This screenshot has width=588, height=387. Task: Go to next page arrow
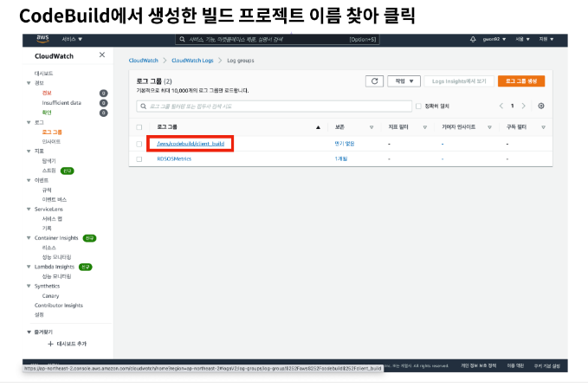pyautogui.click(x=524, y=106)
